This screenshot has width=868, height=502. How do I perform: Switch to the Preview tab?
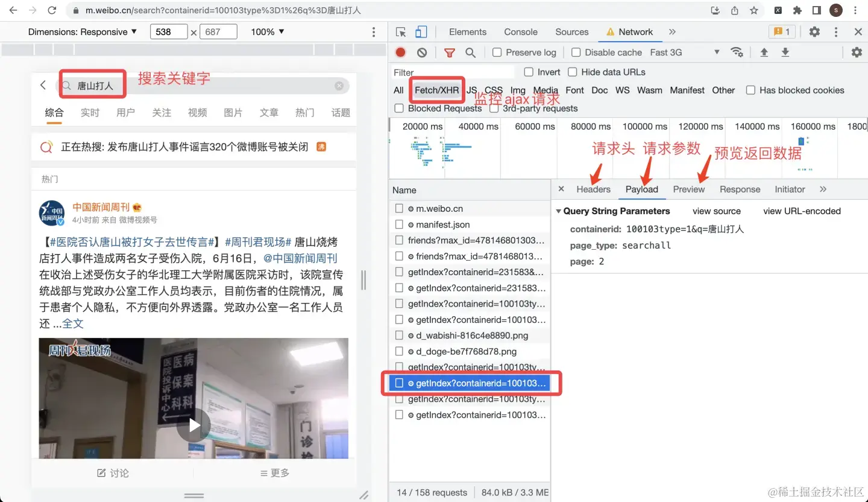click(x=688, y=189)
